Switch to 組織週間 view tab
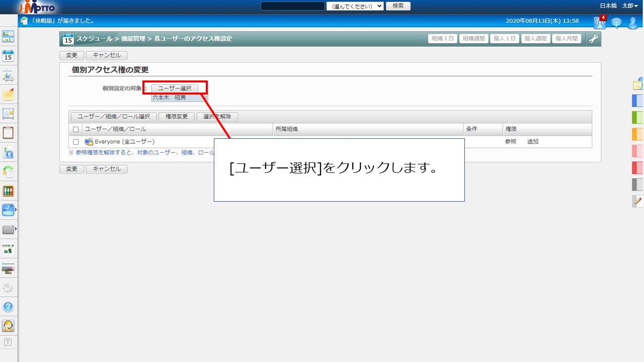Image resolution: width=644 pixels, height=362 pixels. 473,39
